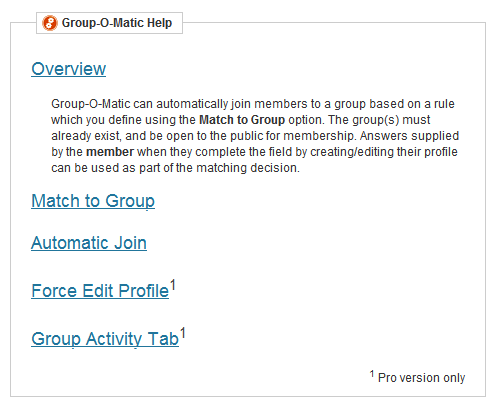Select the "Group-O-Matic Help" legend title
Viewport: 501px width, 414px height.
[117, 23]
